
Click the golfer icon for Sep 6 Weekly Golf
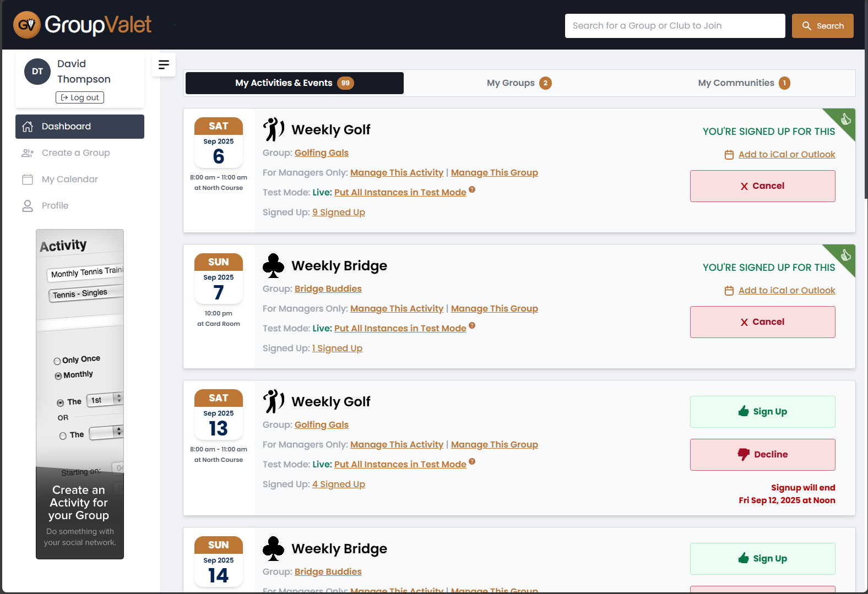pyautogui.click(x=273, y=129)
